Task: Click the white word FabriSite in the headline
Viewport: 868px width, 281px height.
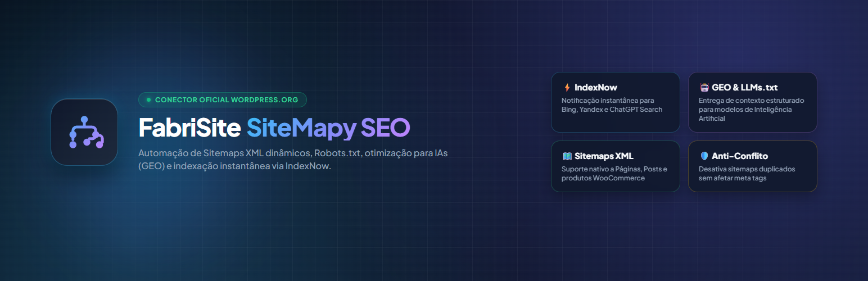Action: (x=190, y=128)
